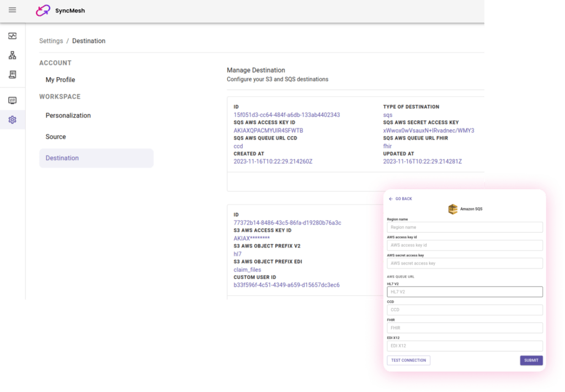This screenshot has height=392, width=565.
Task: Click inside the Region name input field
Action: point(465,227)
